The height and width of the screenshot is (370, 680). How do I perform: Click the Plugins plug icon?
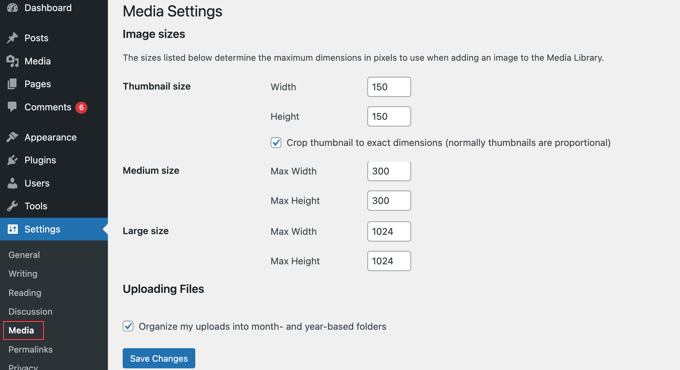point(12,160)
